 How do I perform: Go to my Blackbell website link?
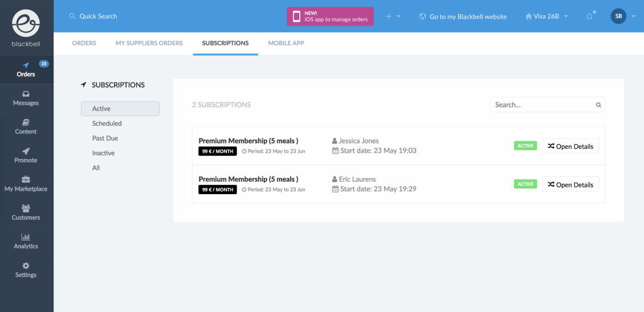[468, 17]
